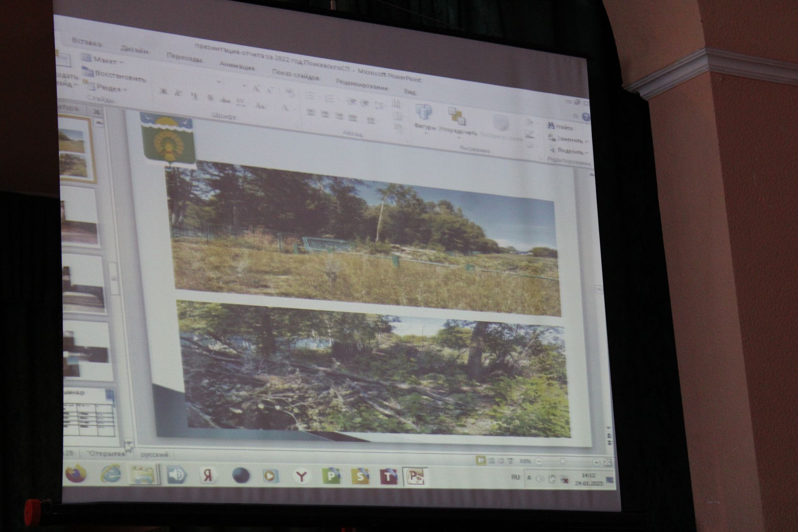Viewport: 798px width, 532px height.
Task: Decrease the font size
Action: click(269, 90)
